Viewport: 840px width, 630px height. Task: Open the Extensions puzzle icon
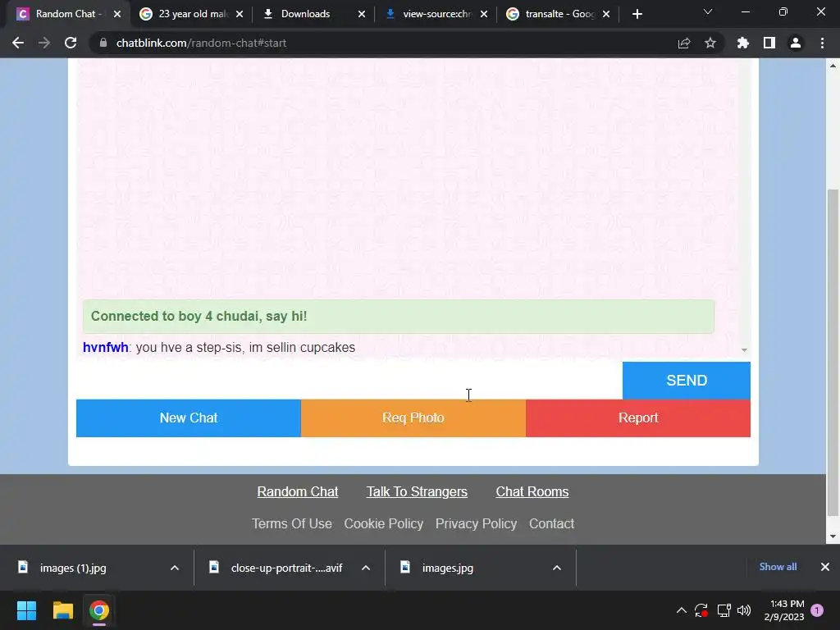click(743, 43)
